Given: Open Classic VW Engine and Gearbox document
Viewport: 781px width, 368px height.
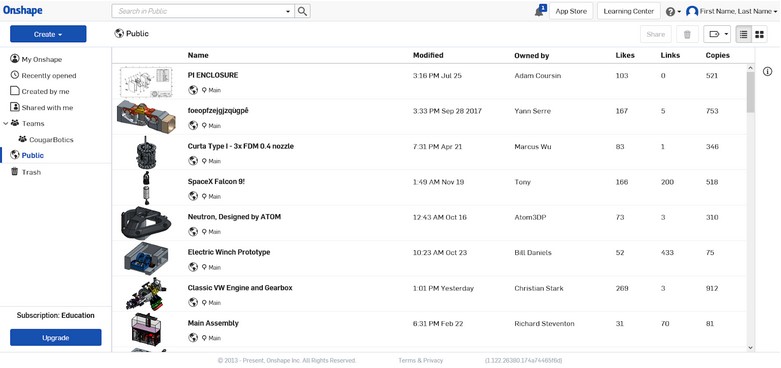Looking at the screenshot, I should 240,288.
